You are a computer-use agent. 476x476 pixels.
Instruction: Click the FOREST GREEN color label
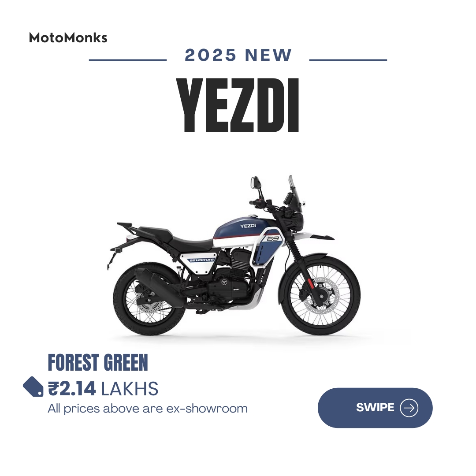click(x=98, y=362)
